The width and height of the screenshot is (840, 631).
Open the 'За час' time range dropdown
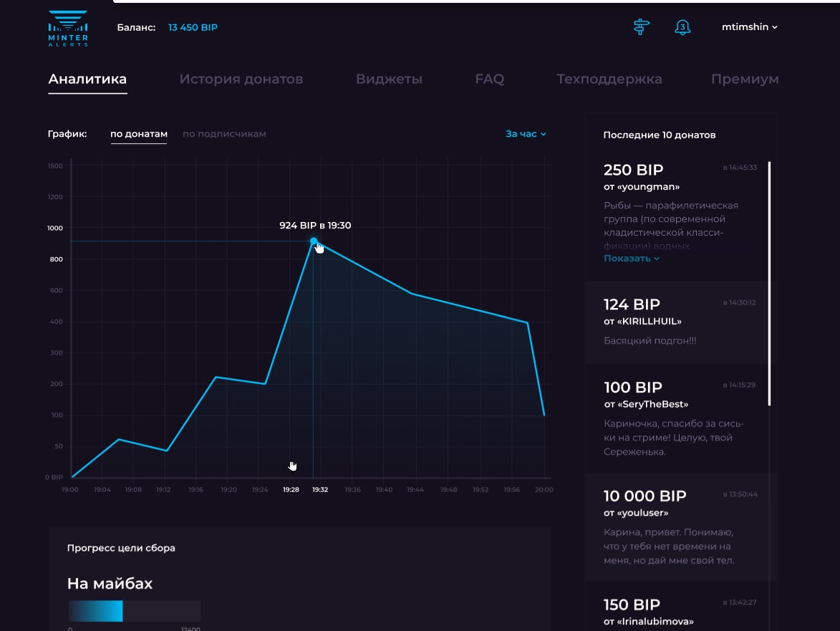click(526, 134)
